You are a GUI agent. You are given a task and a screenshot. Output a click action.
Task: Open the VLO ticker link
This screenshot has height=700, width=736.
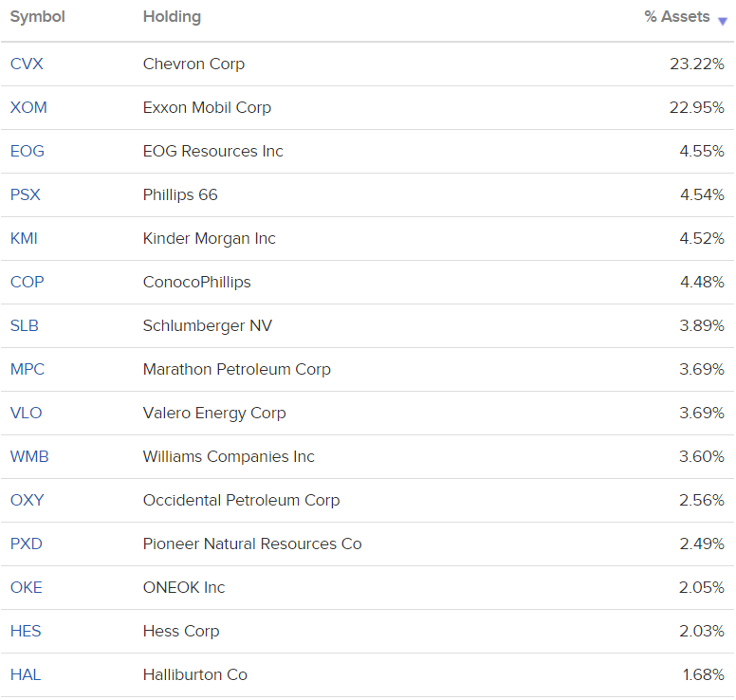point(27,414)
